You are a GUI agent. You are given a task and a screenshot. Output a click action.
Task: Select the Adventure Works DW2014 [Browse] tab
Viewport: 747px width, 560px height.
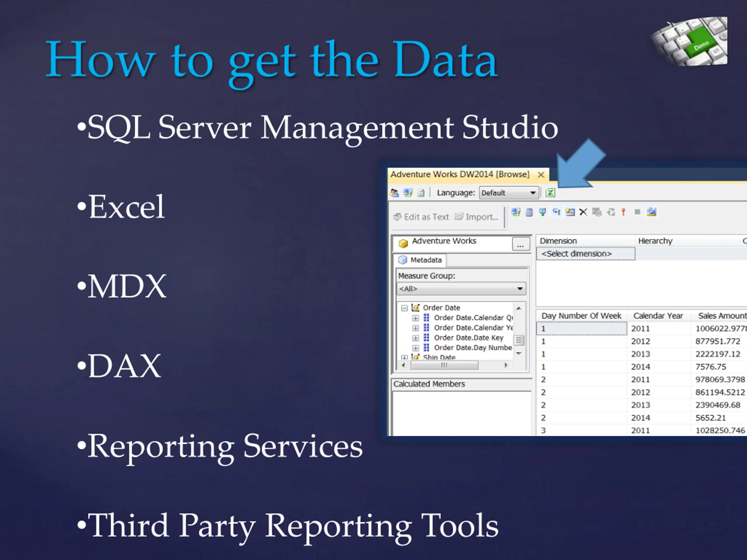click(x=460, y=174)
